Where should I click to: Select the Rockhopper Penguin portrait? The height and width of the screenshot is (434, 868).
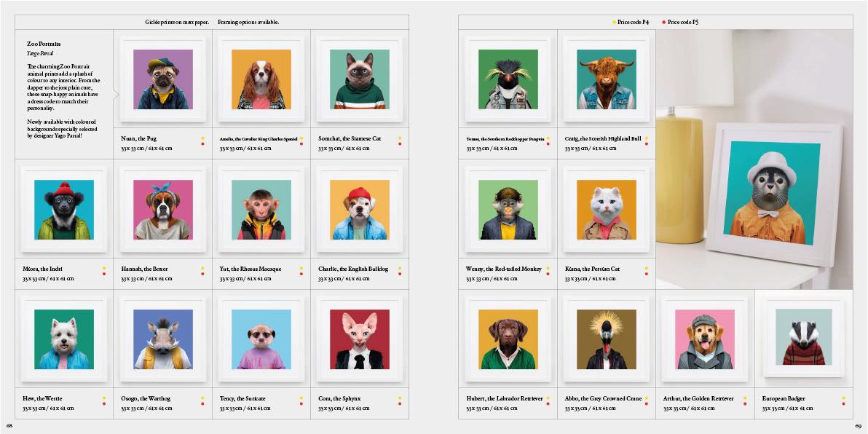[x=508, y=79]
